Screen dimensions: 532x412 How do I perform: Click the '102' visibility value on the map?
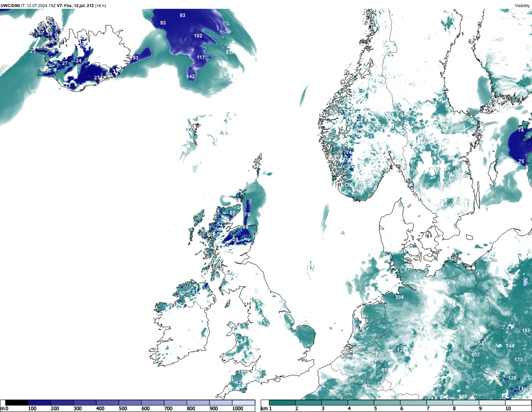198,36
